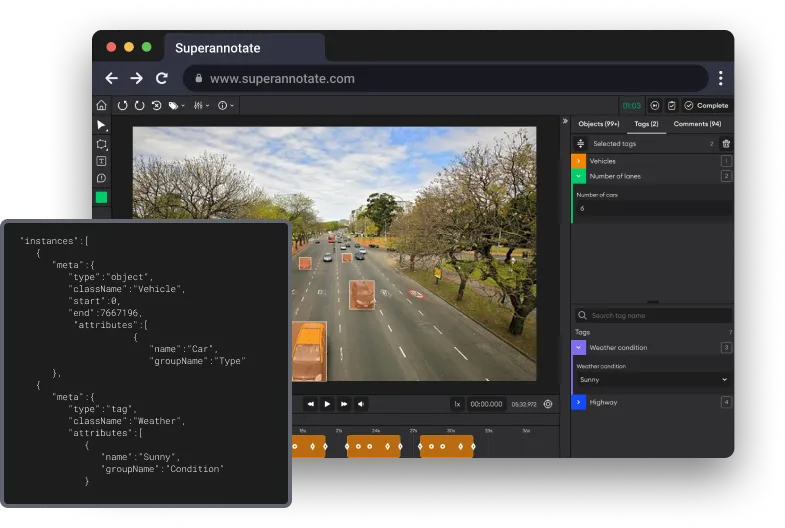785x528 pixels.
Task: Switch to the Objects (99+) tab
Action: pos(598,124)
